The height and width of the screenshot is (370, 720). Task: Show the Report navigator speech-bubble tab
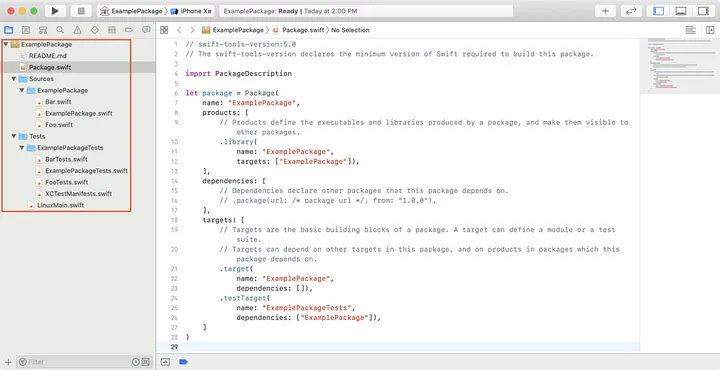[x=146, y=30]
